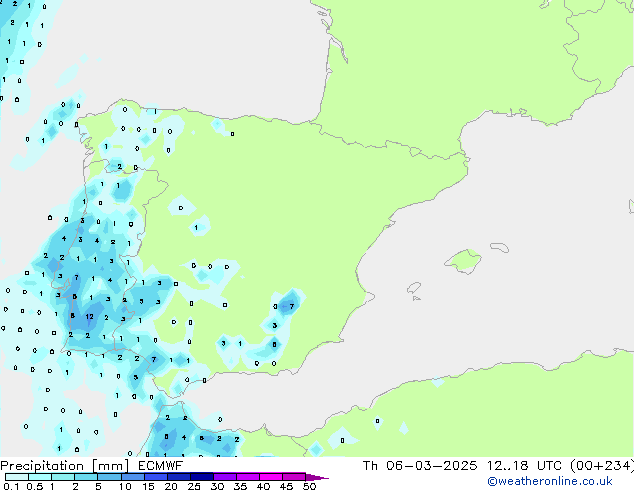
Task: Click the '12..18 UTC' time range text
Action: (525, 466)
